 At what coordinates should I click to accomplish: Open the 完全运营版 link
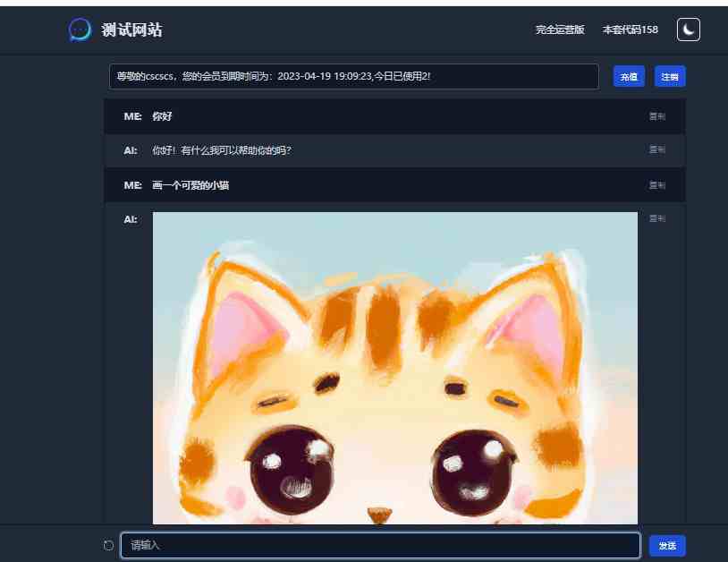[x=560, y=30]
